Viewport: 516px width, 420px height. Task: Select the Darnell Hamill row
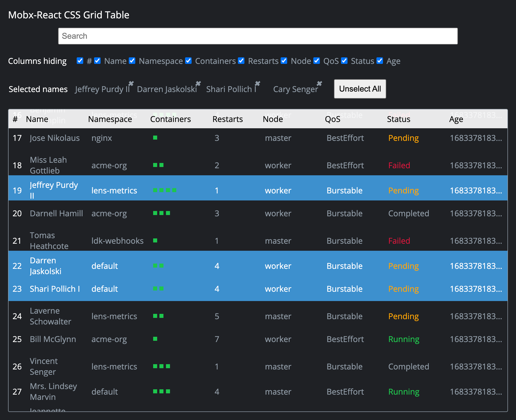pyautogui.click(x=258, y=213)
